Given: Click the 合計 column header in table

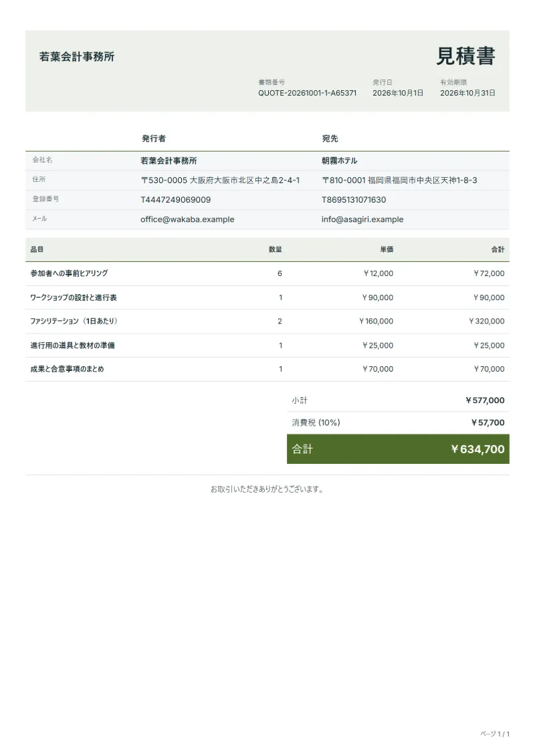Looking at the screenshot, I should point(498,249).
